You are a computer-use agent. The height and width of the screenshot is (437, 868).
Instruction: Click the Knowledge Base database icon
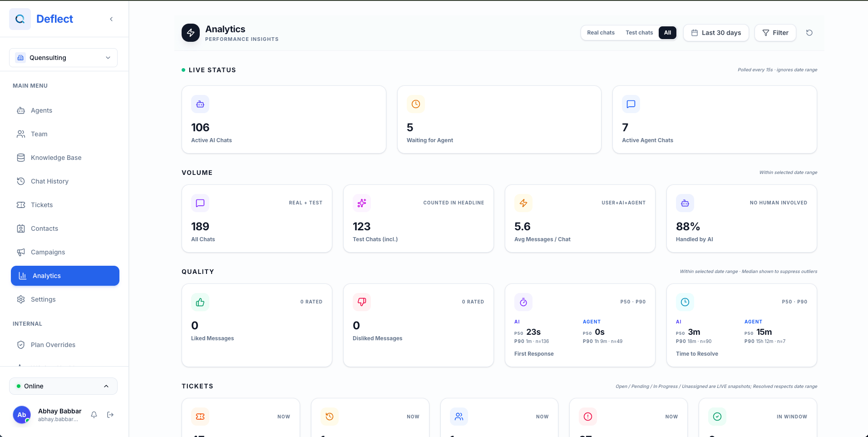21,158
